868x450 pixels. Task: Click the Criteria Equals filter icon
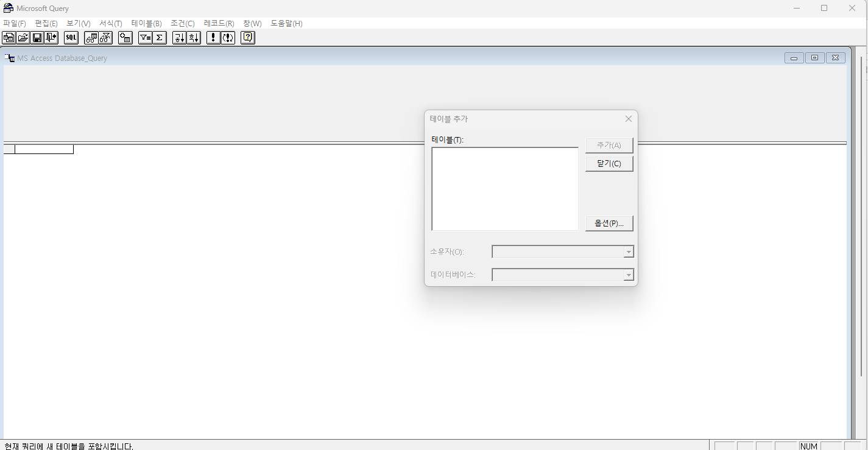[x=145, y=38]
